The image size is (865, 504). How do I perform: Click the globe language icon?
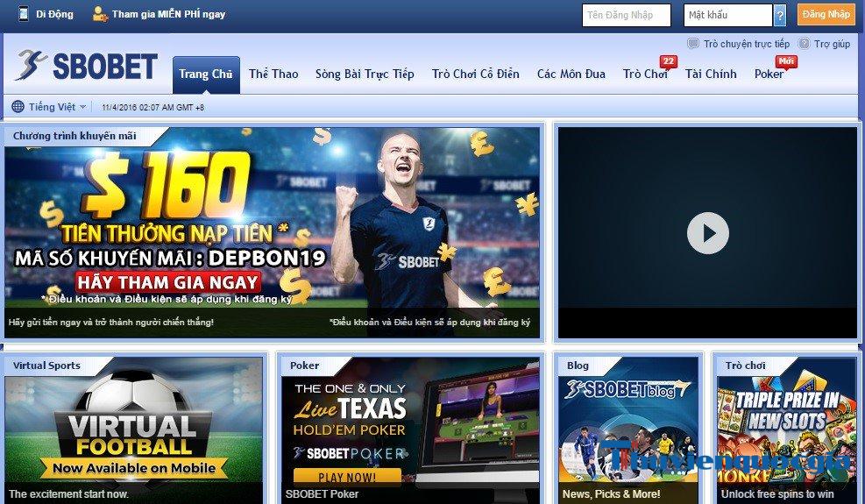[18, 107]
